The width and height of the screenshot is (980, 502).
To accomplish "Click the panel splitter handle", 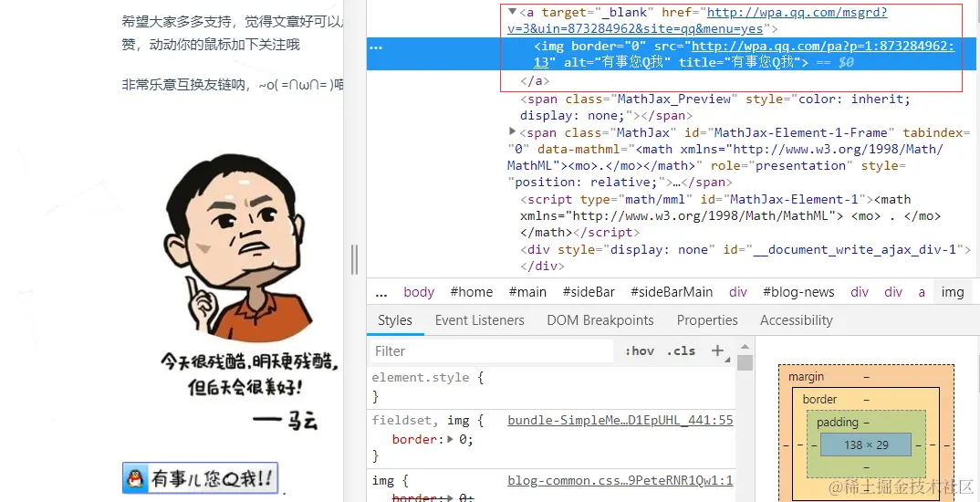I will pyautogui.click(x=354, y=259).
